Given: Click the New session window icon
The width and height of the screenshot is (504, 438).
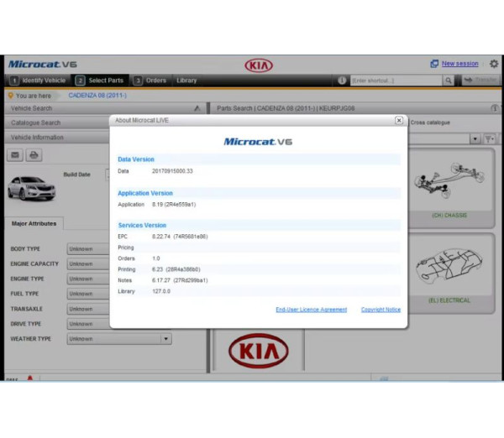Looking at the screenshot, I should pyautogui.click(x=433, y=64).
